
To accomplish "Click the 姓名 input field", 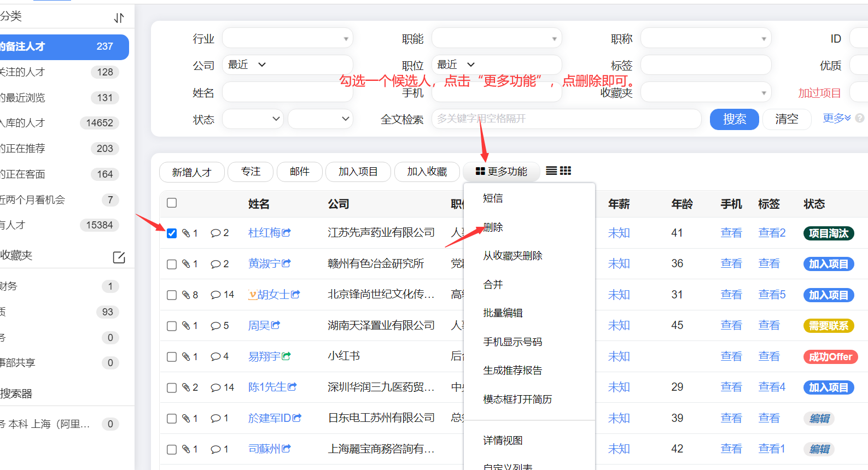I will click(287, 92).
